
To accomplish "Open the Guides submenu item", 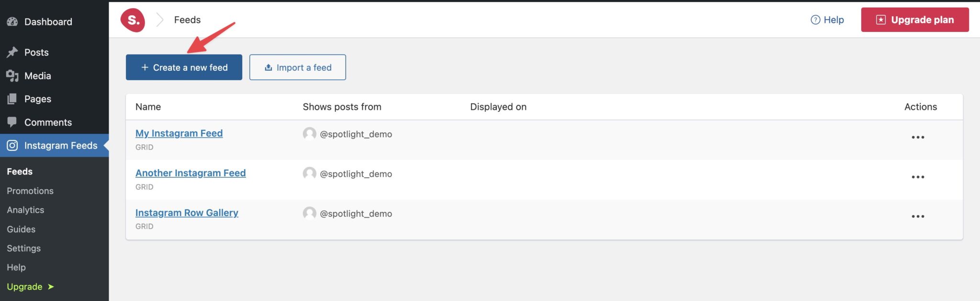I will click(x=21, y=229).
